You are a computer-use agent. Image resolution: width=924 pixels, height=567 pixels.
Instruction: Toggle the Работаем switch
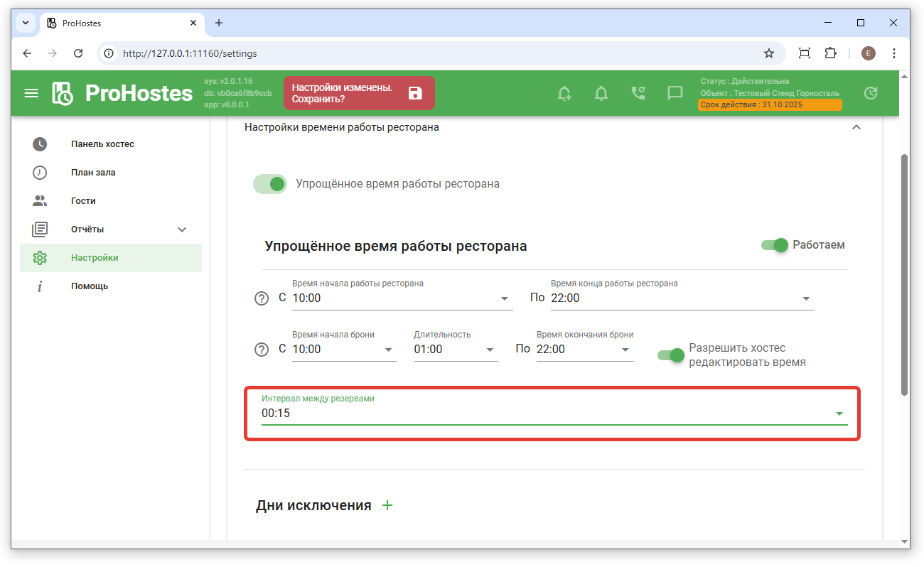(775, 245)
